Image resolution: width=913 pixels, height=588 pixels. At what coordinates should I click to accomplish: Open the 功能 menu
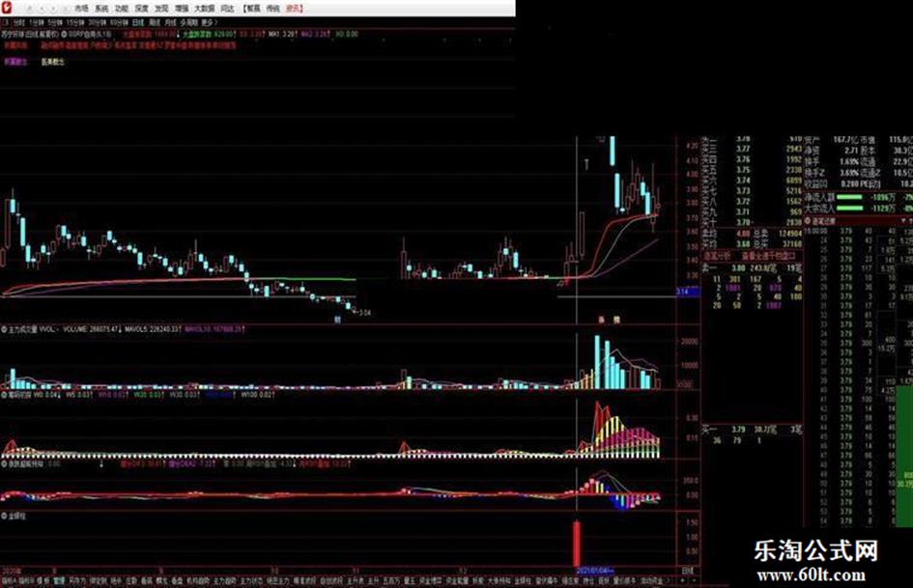(121, 9)
